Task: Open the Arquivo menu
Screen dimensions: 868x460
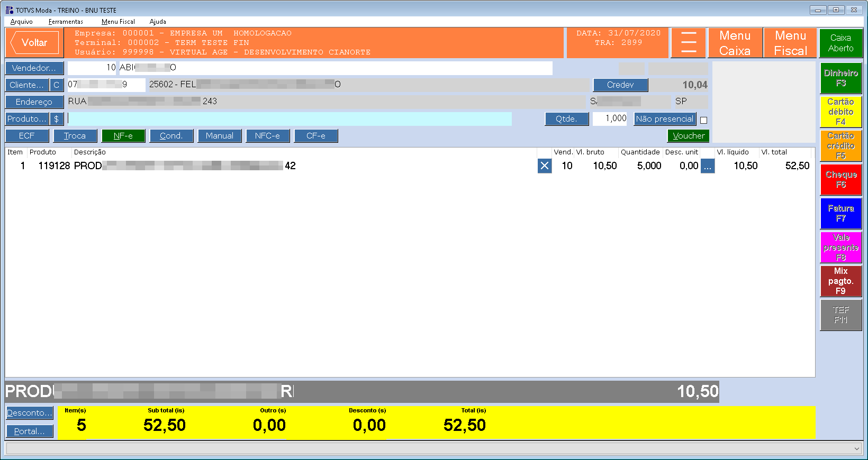Action: [22, 22]
